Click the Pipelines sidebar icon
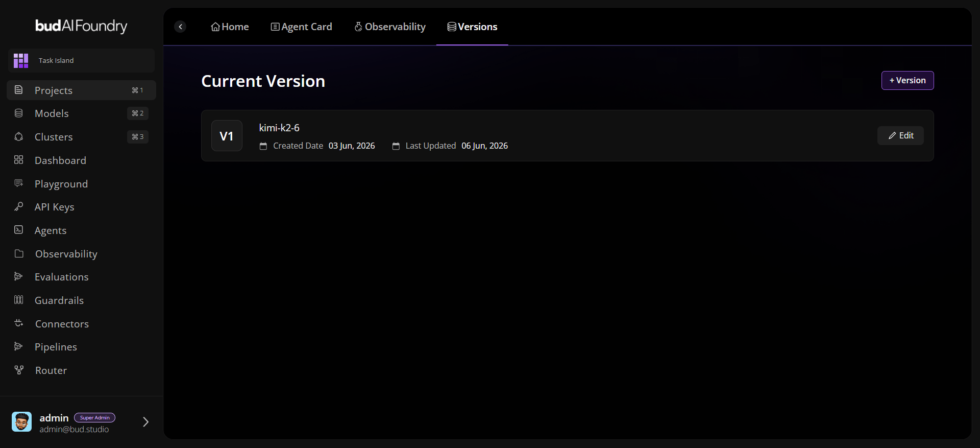 pyautogui.click(x=19, y=346)
